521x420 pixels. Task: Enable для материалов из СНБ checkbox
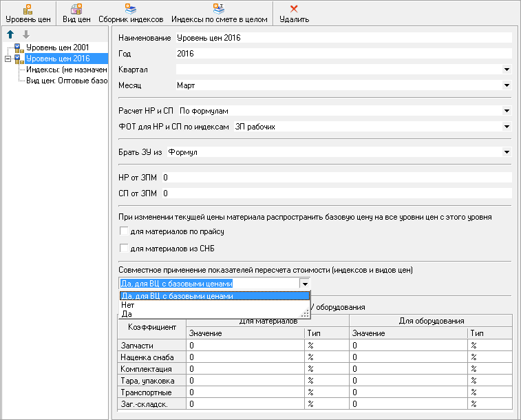click(x=124, y=248)
